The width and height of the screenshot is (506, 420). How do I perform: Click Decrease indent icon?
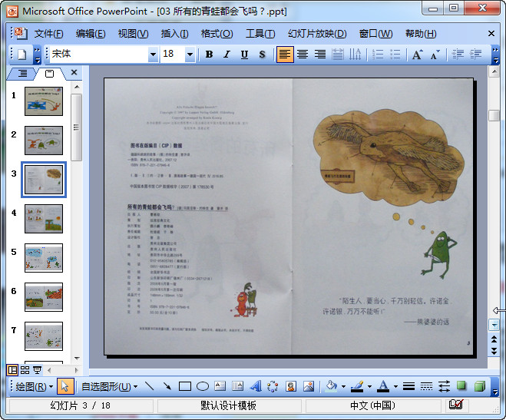tap(458, 55)
